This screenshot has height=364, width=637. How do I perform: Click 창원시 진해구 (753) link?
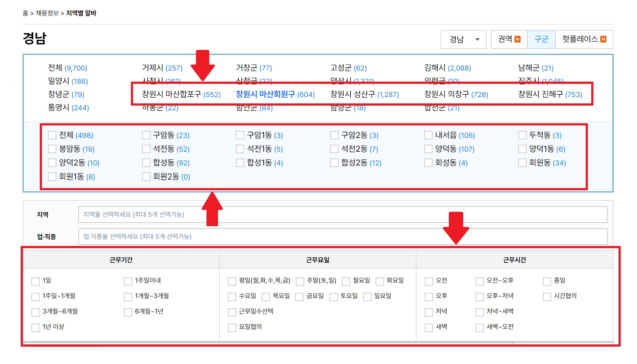[x=550, y=94]
